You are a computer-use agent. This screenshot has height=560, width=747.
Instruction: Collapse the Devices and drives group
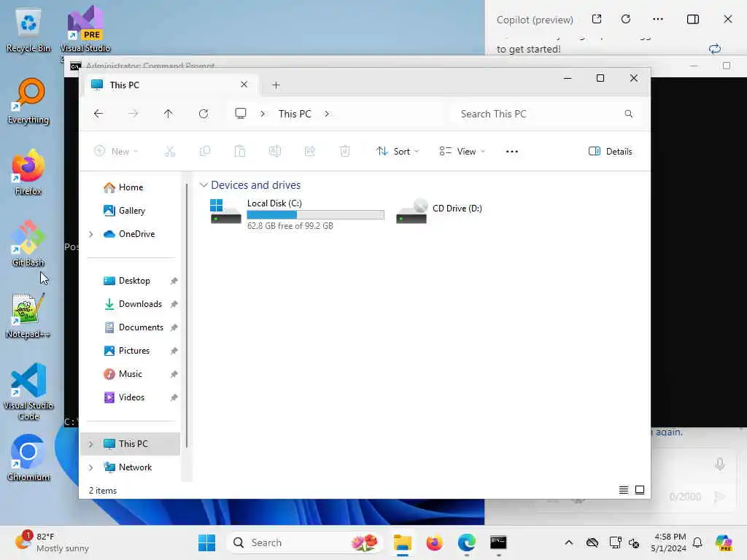(204, 184)
